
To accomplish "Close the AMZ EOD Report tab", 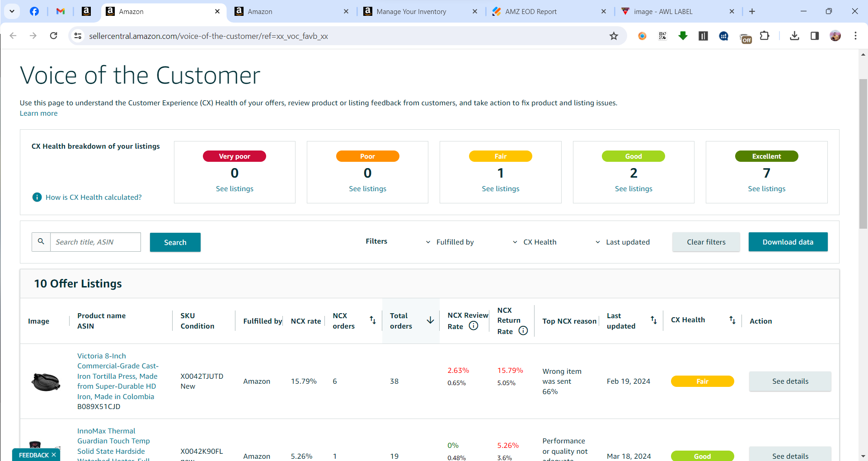I will tap(604, 11).
